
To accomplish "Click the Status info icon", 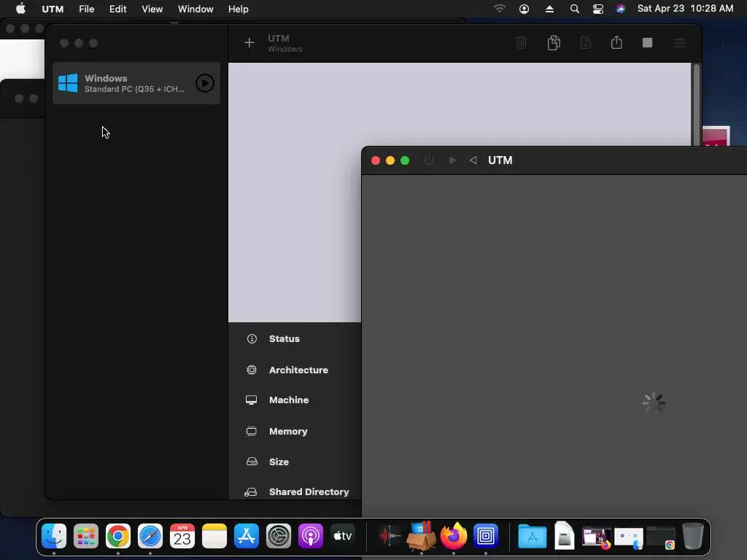I will [x=252, y=338].
